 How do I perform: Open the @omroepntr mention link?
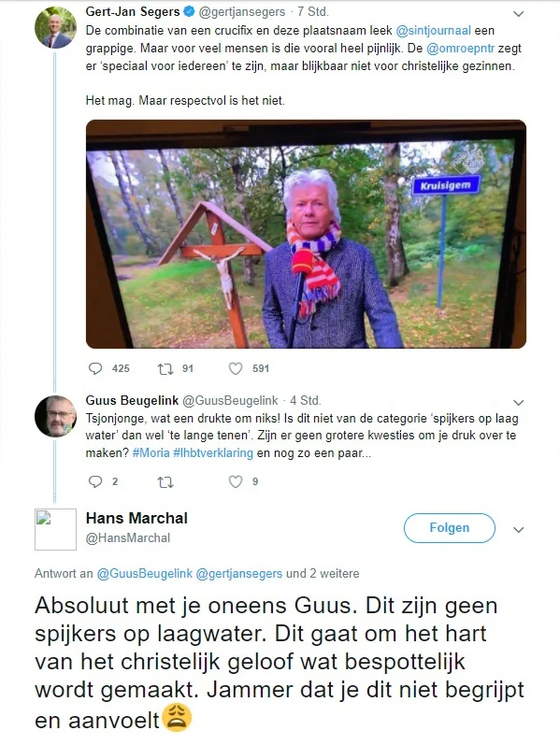tap(461, 48)
